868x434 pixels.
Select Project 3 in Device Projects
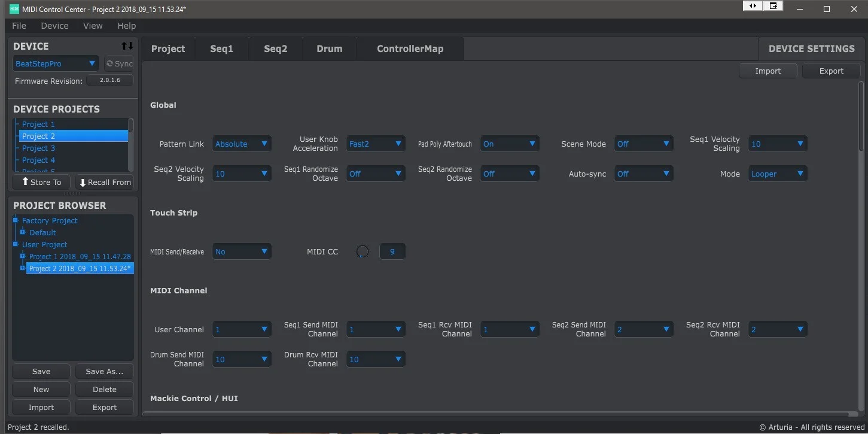tap(73, 148)
